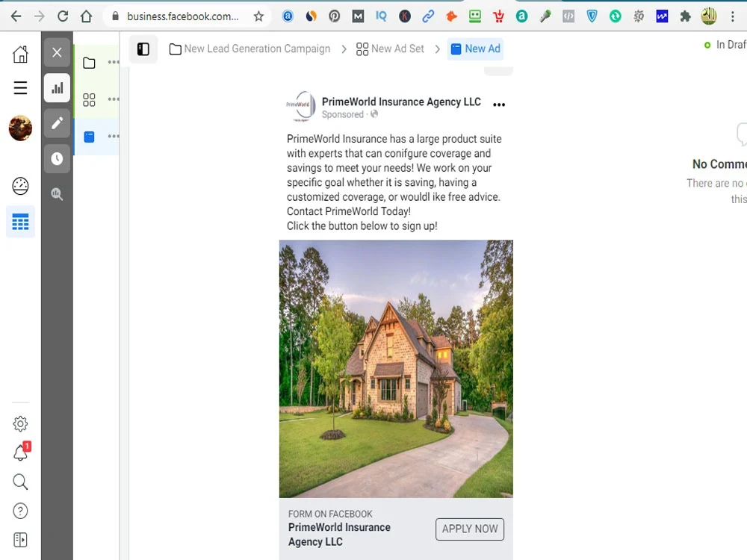Click the PrimeWorld Insurance Agency LLC page name

click(401, 102)
